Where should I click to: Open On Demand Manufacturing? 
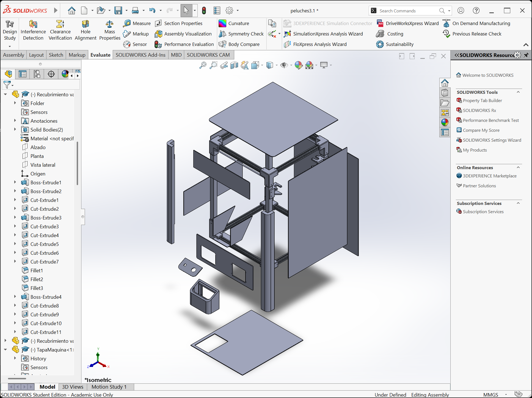tap(476, 23)
